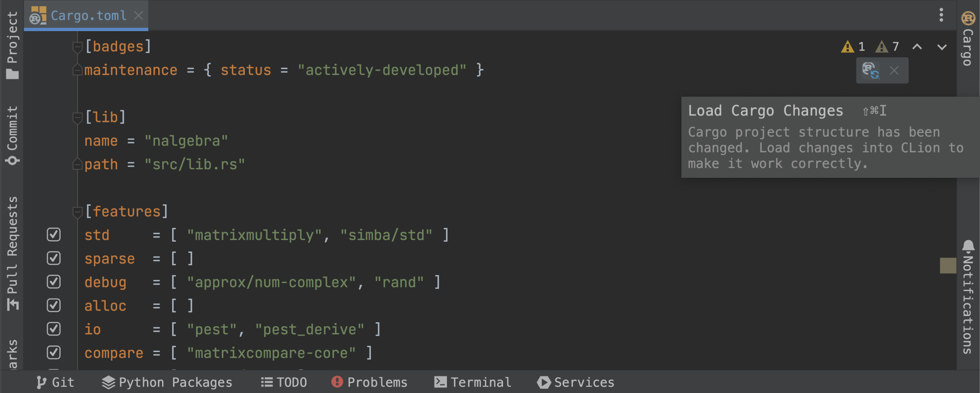Click the [features] section header text
This screenshot has height=393, width=980.
click(x=127, y=212)
